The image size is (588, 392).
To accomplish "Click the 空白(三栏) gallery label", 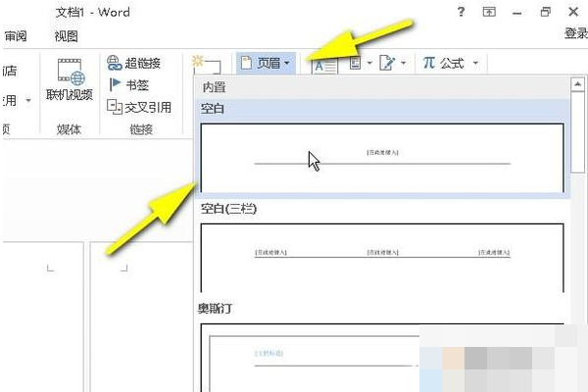I will pos(228,209).
